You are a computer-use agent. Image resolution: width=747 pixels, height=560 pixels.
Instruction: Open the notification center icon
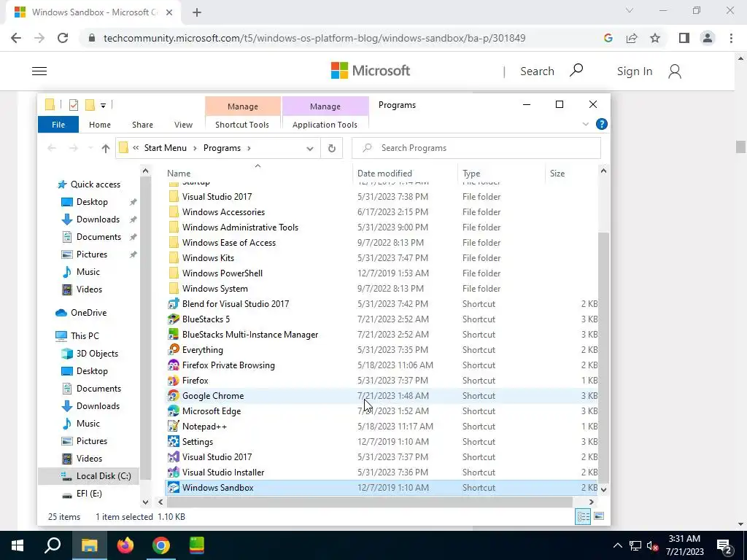click(724, 545)
